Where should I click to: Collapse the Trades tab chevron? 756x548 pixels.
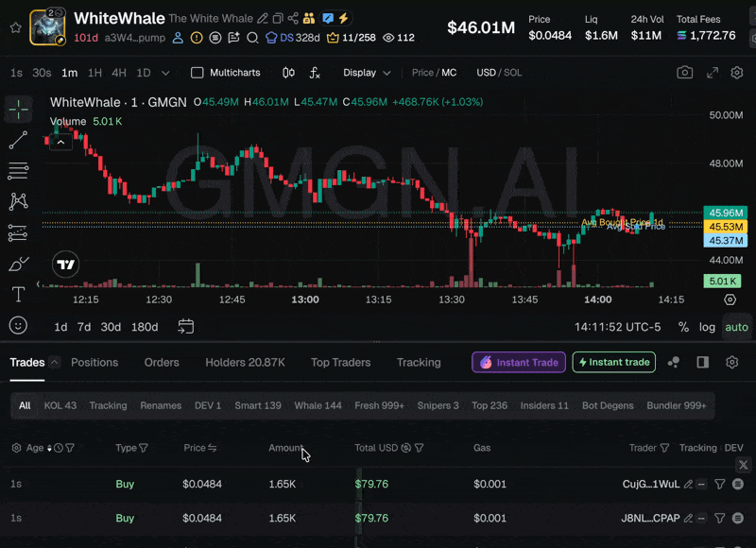(55, 363)
